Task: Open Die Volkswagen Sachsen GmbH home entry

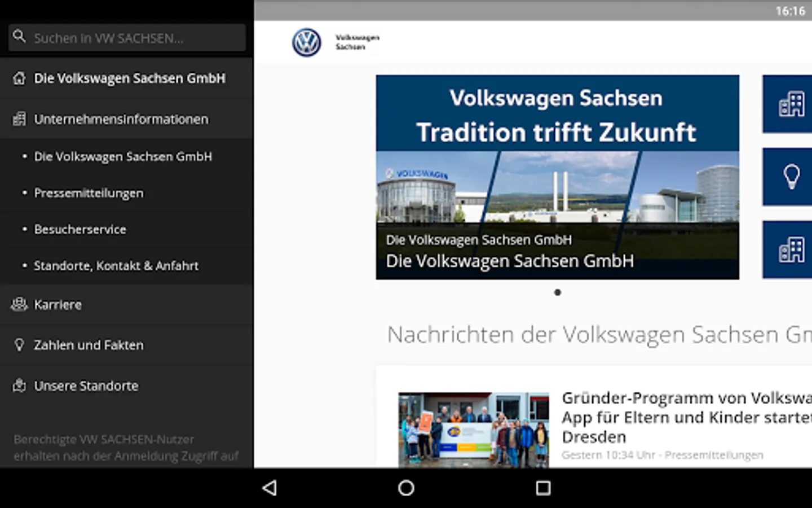Action: [x=126, y=78]
